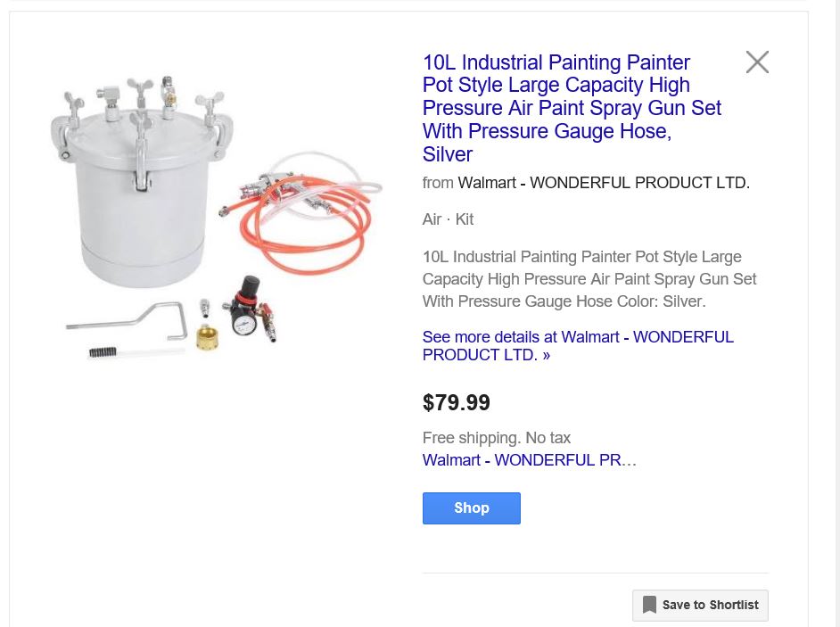Click the Free shipping. No tax text

coord(496,438)
